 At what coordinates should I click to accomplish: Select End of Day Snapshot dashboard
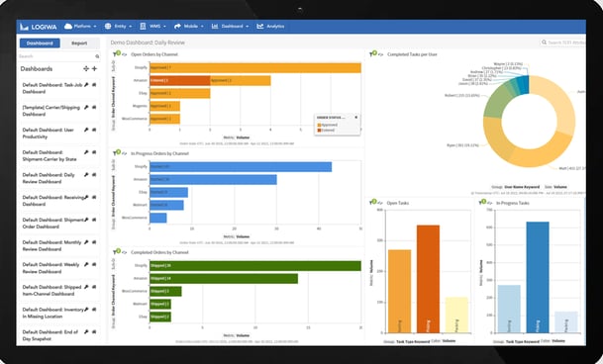(50, 335)
